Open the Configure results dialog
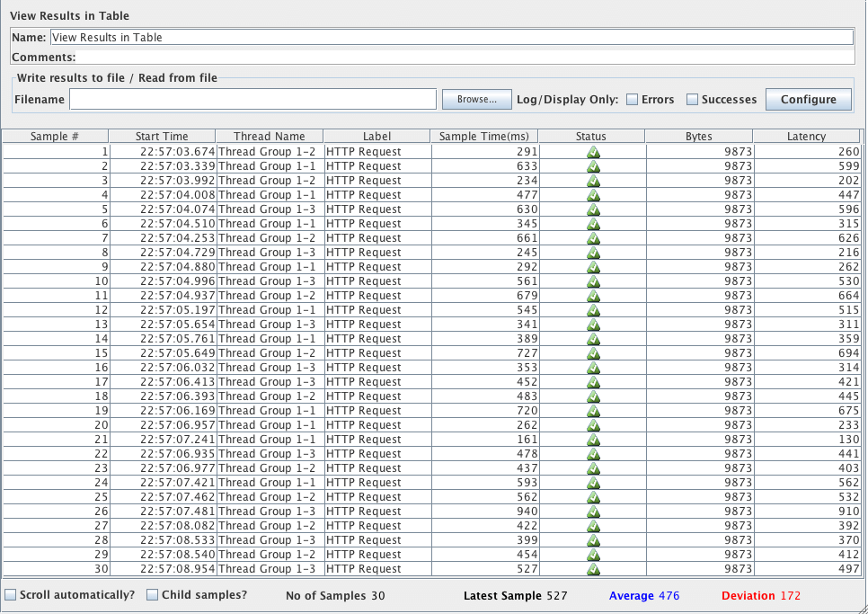The image size is (868, 614). click(x=808, y=99)
